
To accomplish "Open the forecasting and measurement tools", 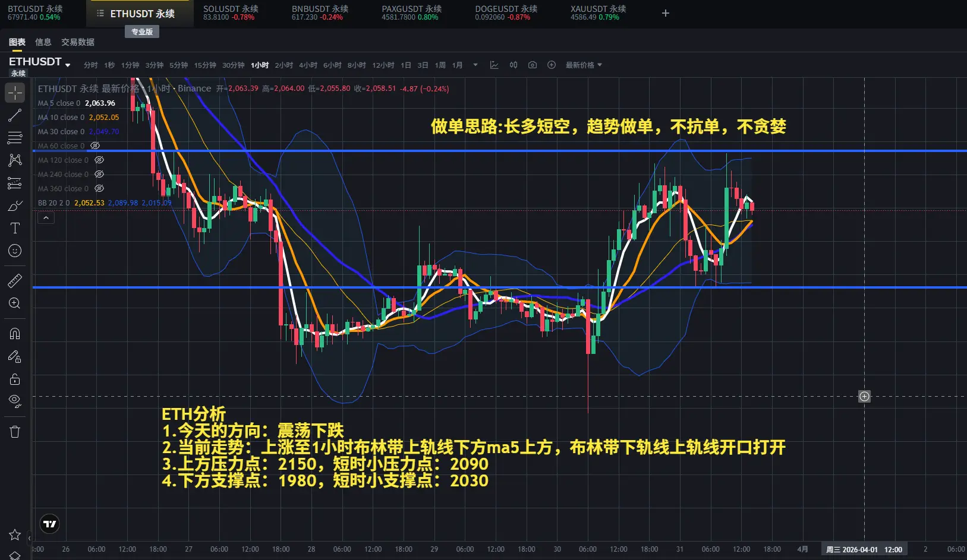I will coord(15,183).
